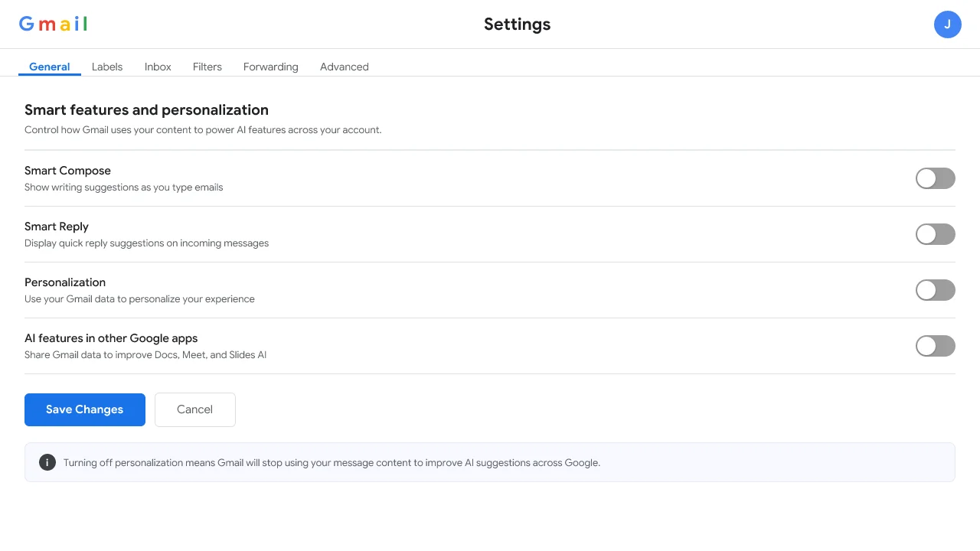Toggle the Personalization setting on
The width and height of the screenshot is (980, 551).
click(936, 290)
